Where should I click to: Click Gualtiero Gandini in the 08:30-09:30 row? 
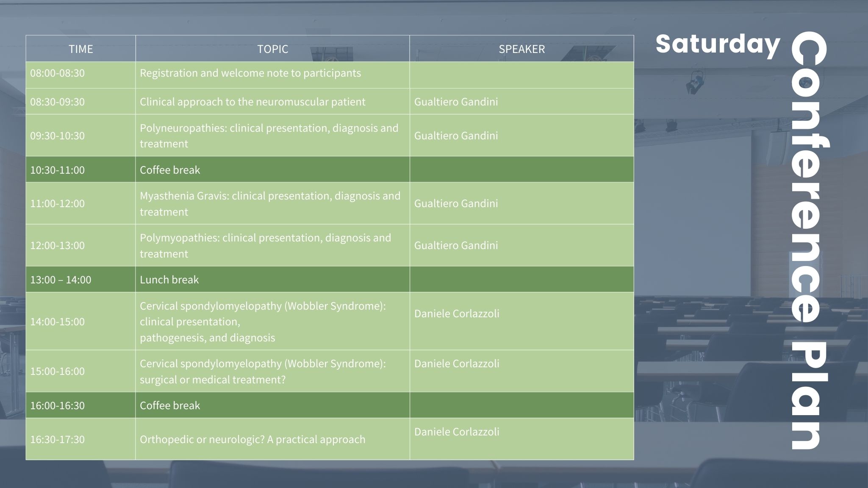(456, 102)
